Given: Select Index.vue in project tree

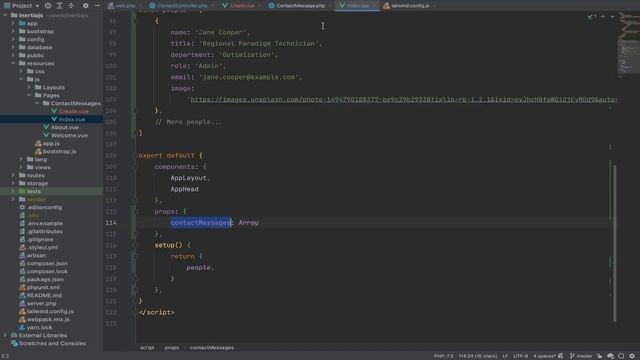Looking at the screenshot, I should click(x=72, y=119).
